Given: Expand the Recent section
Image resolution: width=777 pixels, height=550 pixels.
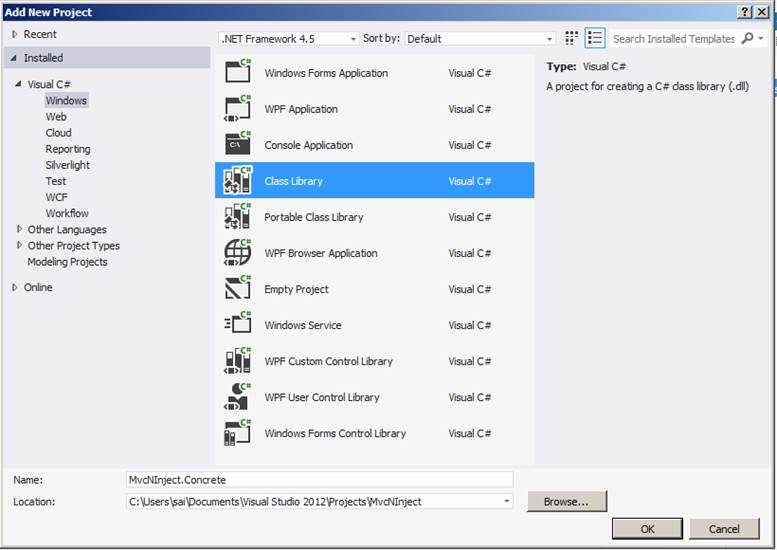Looking at the screenshot, I should tap(15, 34).
